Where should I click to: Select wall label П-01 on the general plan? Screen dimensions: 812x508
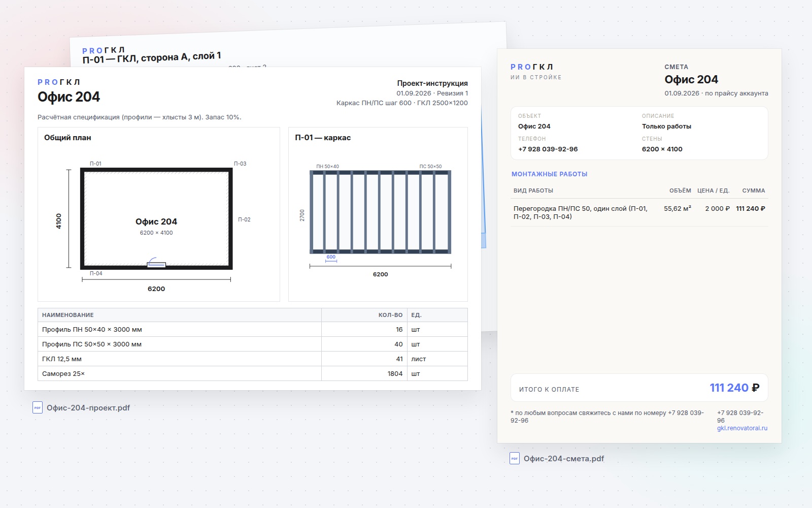point(95,164)
